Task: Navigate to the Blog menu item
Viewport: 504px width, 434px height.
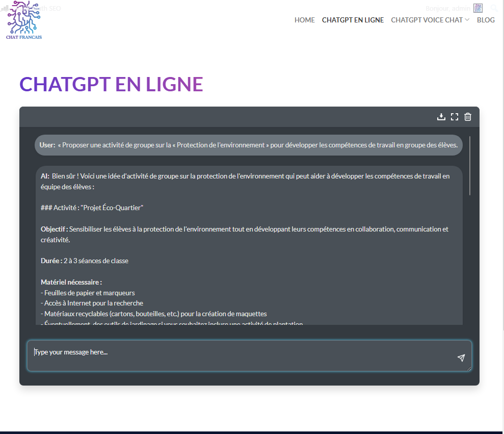Action: [485, 20]
